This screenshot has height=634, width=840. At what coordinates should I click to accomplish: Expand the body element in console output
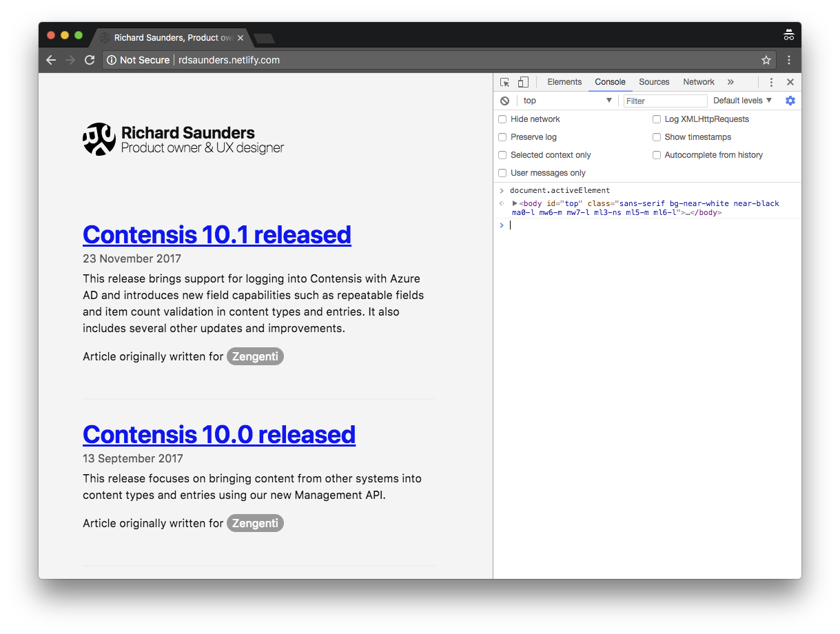click(515, 203)
